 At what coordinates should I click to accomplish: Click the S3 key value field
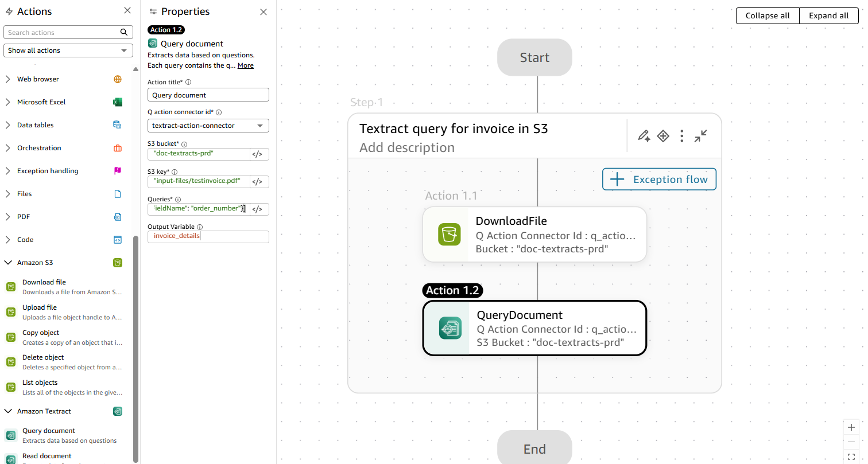199,182
